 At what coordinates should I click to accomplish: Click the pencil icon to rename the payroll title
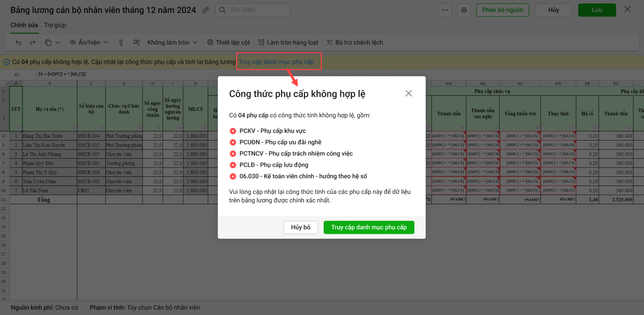(206, 10)
